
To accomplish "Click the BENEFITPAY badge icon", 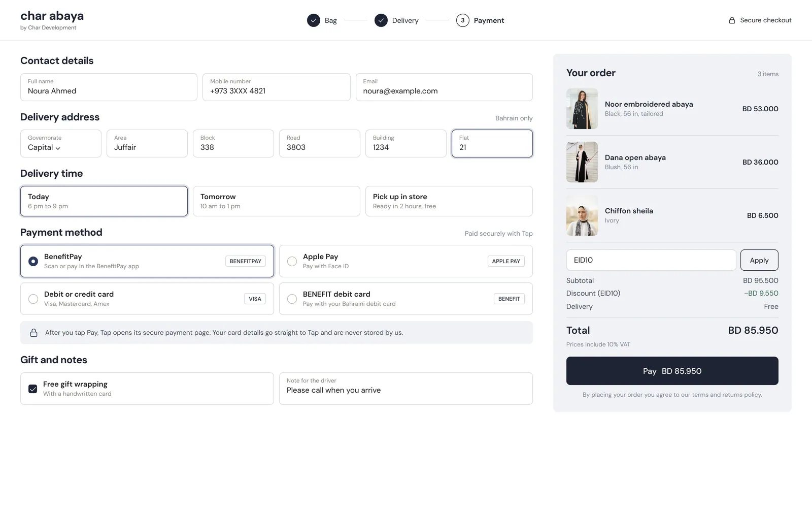I will click(x=246, y=261).
